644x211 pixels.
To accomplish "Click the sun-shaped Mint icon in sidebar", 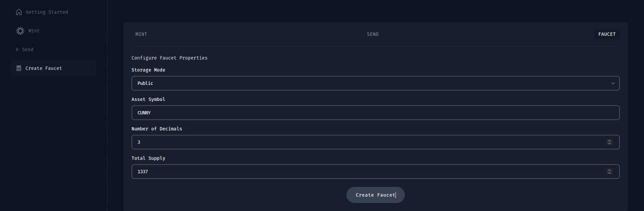I will 20,31.
